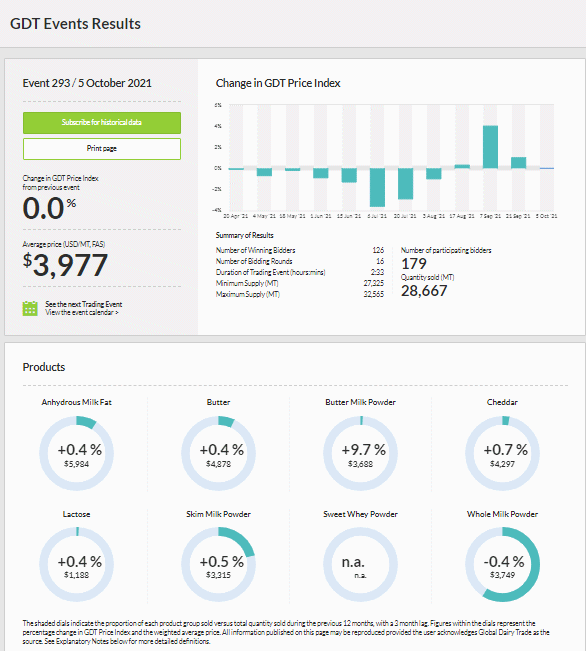This screenshot has height=651, width=586.
Task: Open the Sweet Whey Powder dial
Action: pos(360,565)
